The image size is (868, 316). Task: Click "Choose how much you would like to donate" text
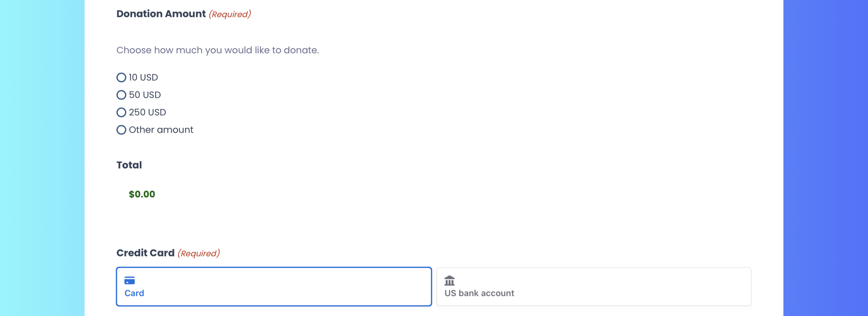tap(217, 50)
